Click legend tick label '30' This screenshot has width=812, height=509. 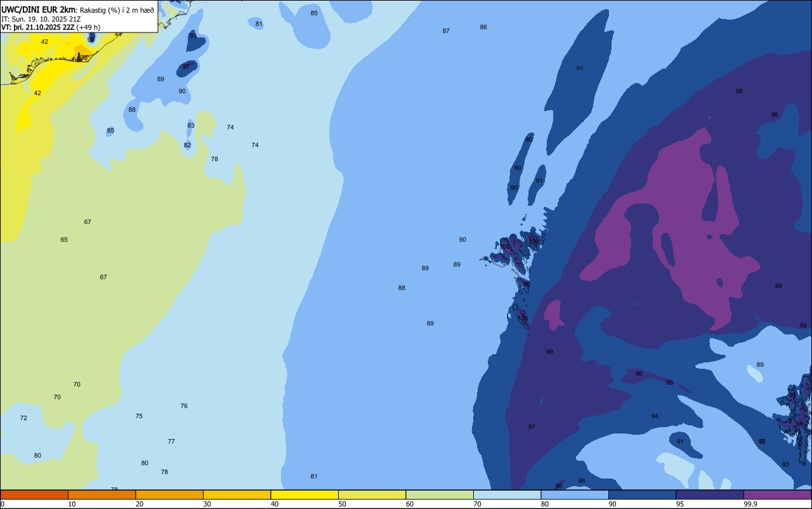pyautogui.click(x=207, y=504)
